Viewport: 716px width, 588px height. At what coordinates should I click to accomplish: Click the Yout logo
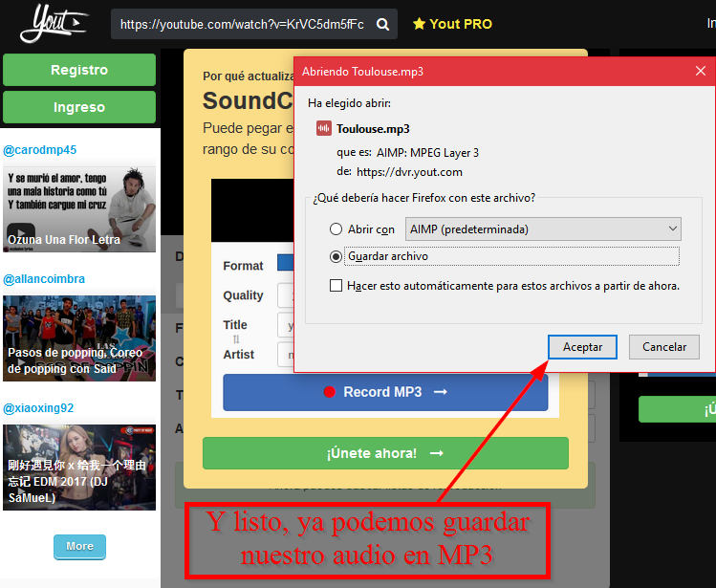point(54,23)
